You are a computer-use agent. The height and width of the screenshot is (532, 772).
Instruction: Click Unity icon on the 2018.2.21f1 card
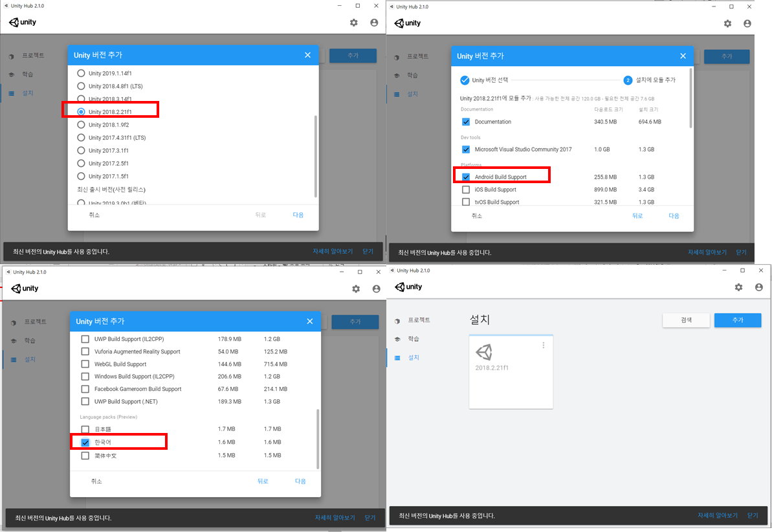484,352
